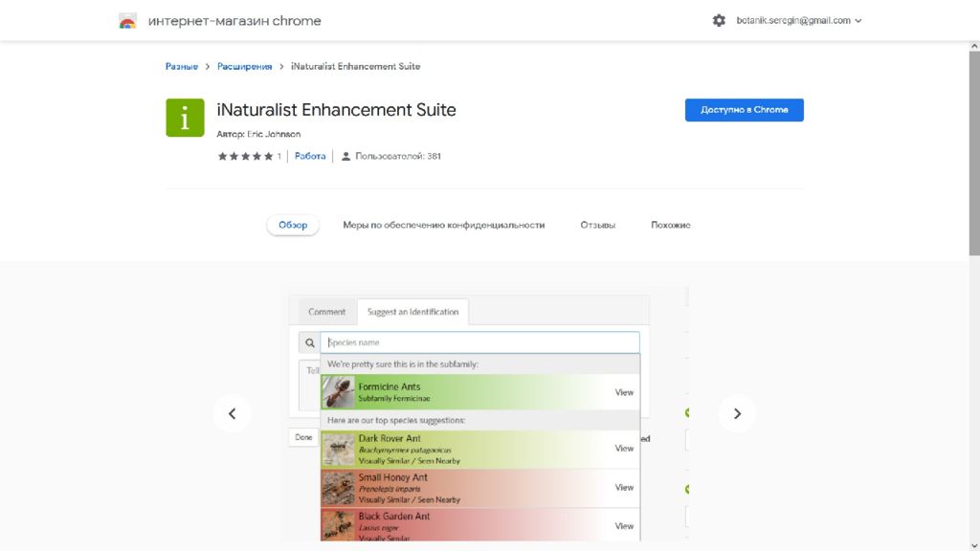
Task: Click the iNaturalist Enhancement Suite green icon
Action: (x=185, y=118)
